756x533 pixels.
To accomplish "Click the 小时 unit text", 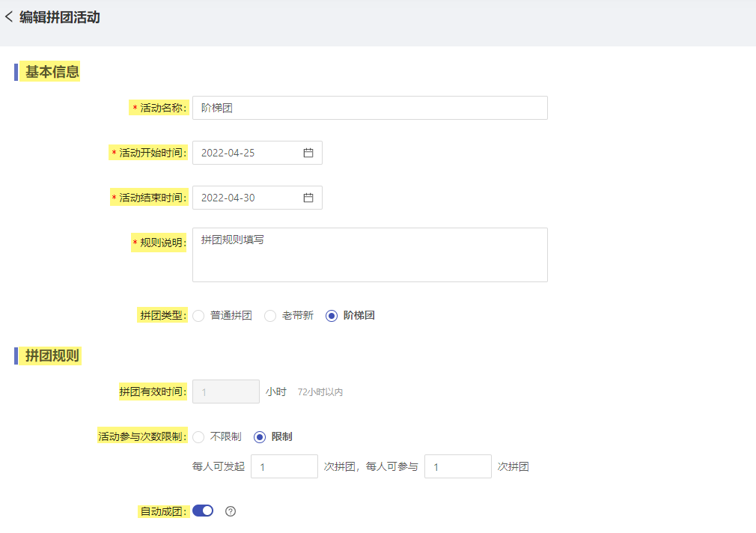I will point(275,392).
